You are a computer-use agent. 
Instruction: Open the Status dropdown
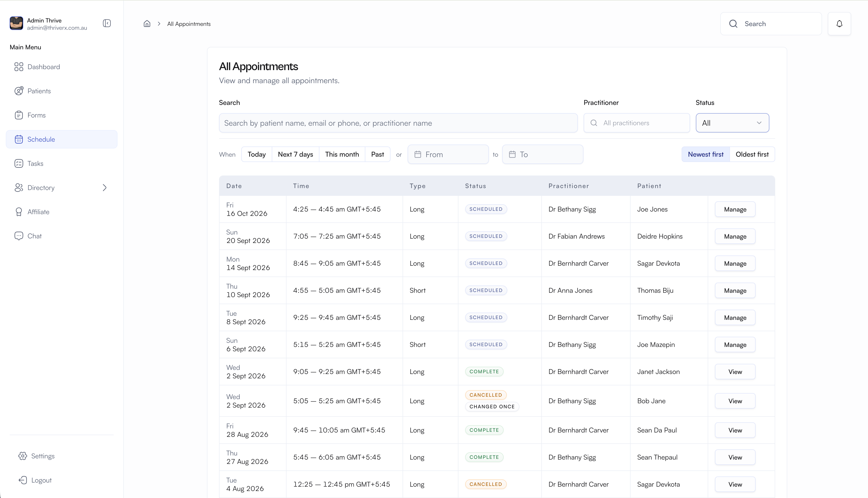point(732,123)
